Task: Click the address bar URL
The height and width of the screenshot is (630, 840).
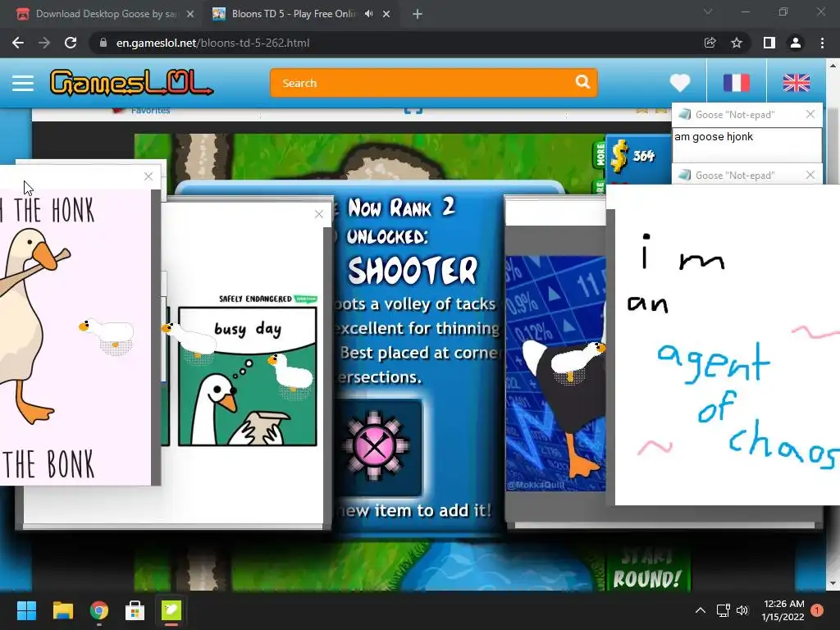Action: click(x=212, y=43)
